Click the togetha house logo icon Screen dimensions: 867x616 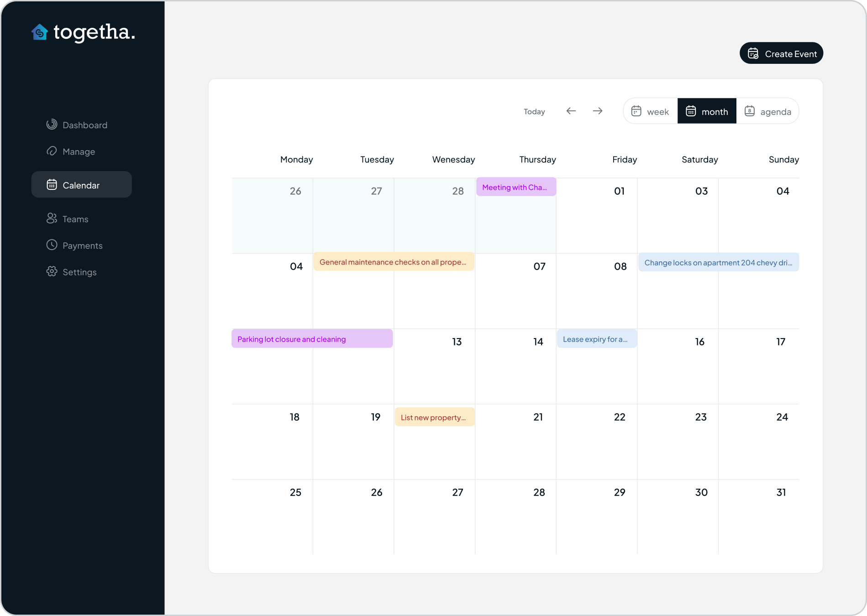40,32
